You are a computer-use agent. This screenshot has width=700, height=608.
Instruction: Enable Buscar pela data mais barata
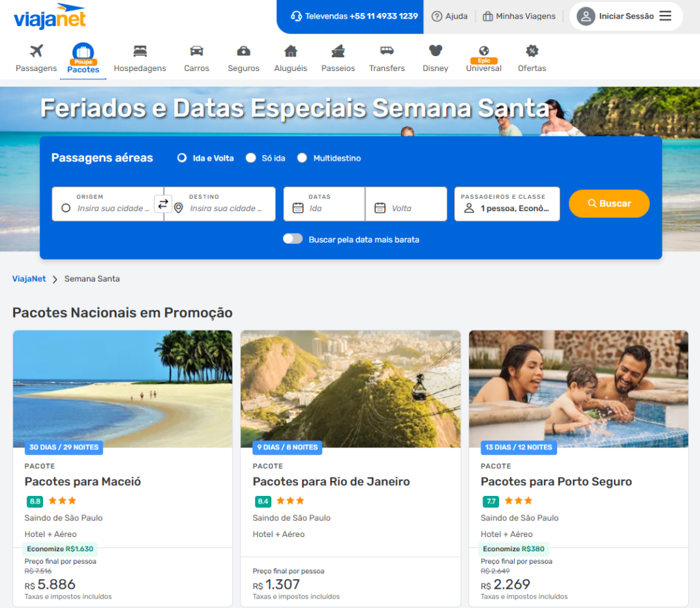(293, 239)
